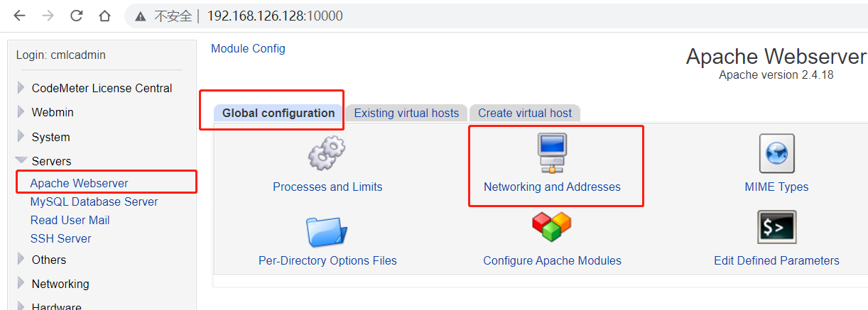Open SSH Server in sidebar
The width and height of the screenshot is (868, 310).
[60, 238]
